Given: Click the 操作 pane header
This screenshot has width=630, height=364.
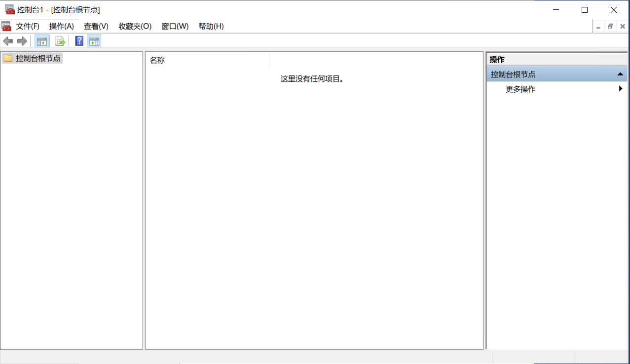Looking at the screenshot, I should click(557, 60).
